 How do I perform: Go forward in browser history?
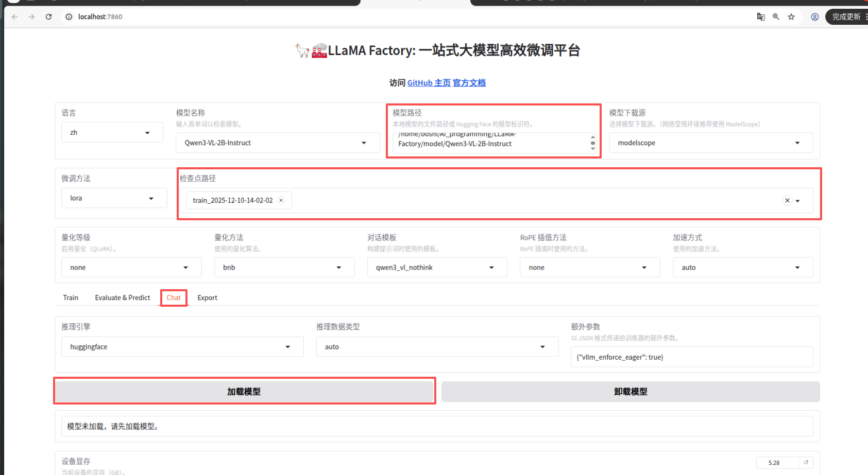point(31,16)
